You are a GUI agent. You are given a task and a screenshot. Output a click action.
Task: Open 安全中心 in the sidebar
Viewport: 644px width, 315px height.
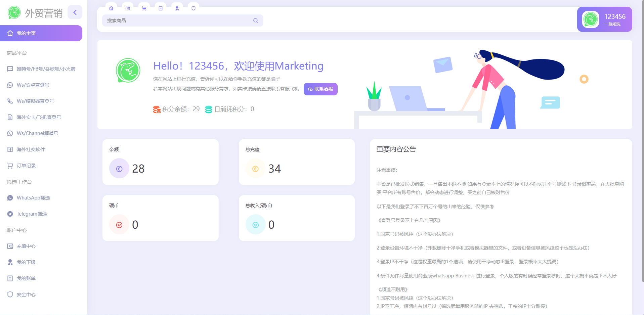[x=26, y=295]
